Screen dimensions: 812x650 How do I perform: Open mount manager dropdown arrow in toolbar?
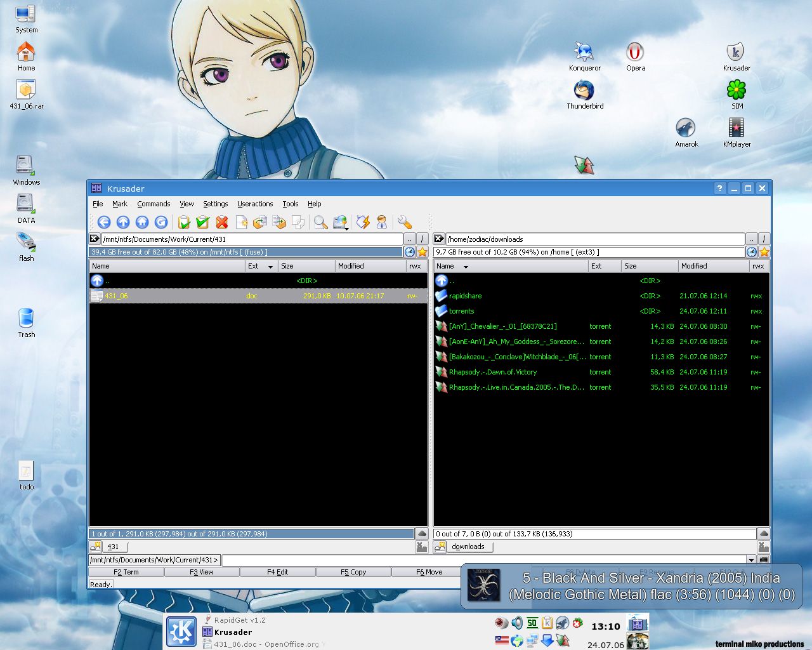(346, 228)
